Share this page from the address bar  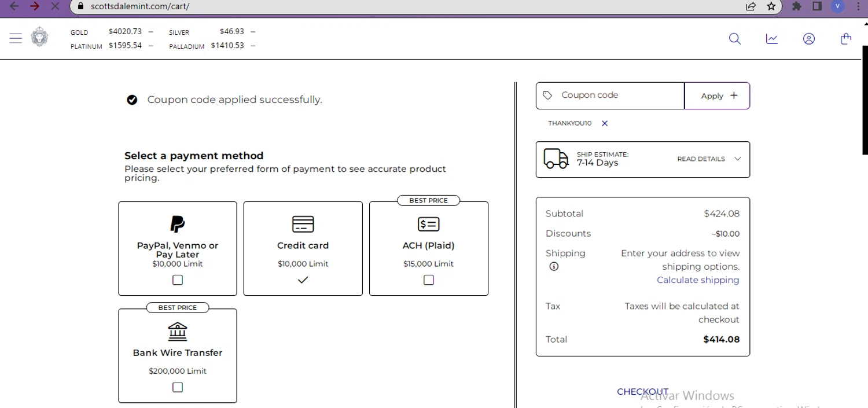click(751, 6)
